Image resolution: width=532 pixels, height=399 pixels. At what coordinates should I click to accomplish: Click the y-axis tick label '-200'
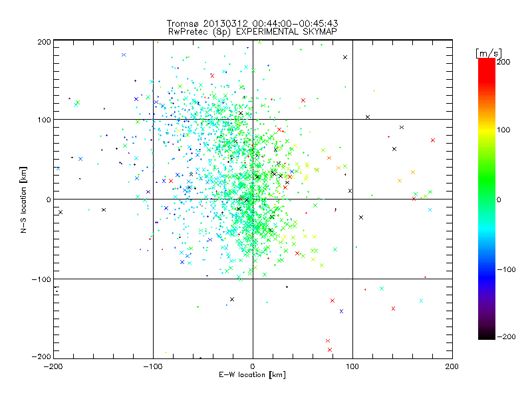[x=41, y=356]
